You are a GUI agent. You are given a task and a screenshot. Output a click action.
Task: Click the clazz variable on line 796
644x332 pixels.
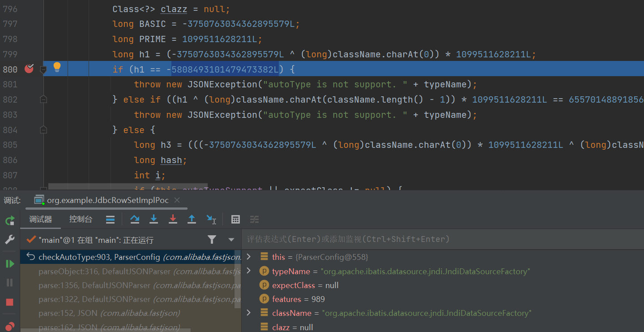tap(174, 9)
